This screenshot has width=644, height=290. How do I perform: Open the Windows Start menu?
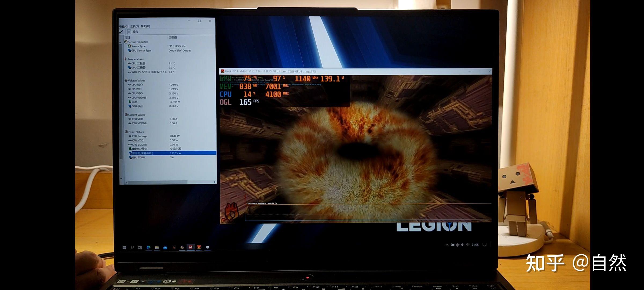pos(124,248)
